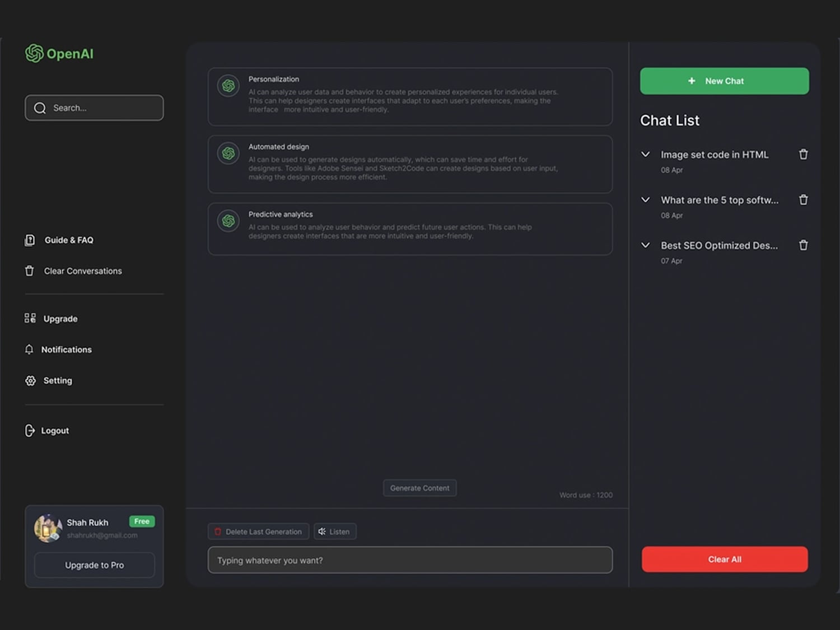Click Generate Content
This screenshot has height=630, width=840.
[420, 488]
